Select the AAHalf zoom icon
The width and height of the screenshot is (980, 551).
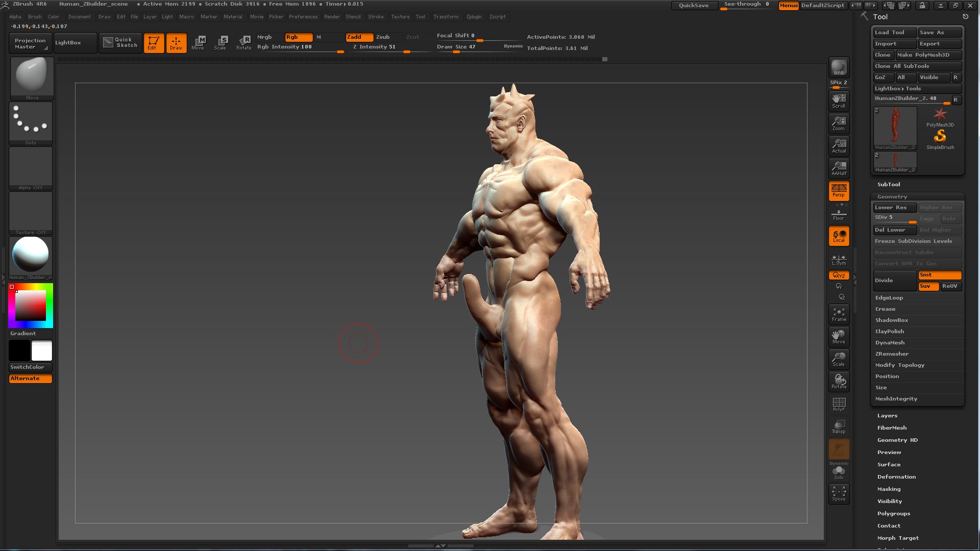839,168
